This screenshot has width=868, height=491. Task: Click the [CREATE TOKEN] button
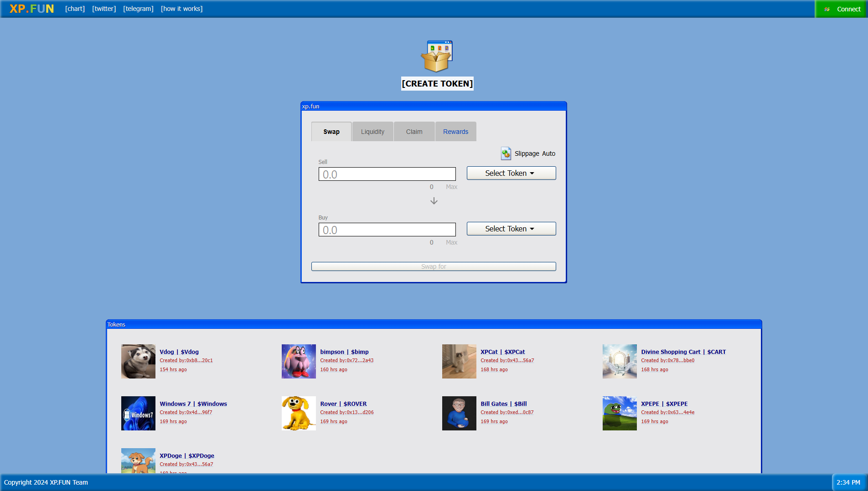(x=437, y=83)
